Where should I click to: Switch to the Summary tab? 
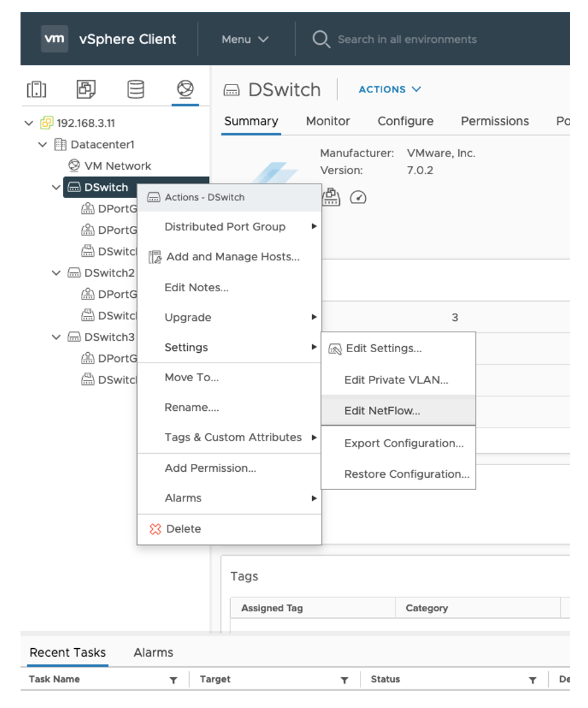coord(251,121)
